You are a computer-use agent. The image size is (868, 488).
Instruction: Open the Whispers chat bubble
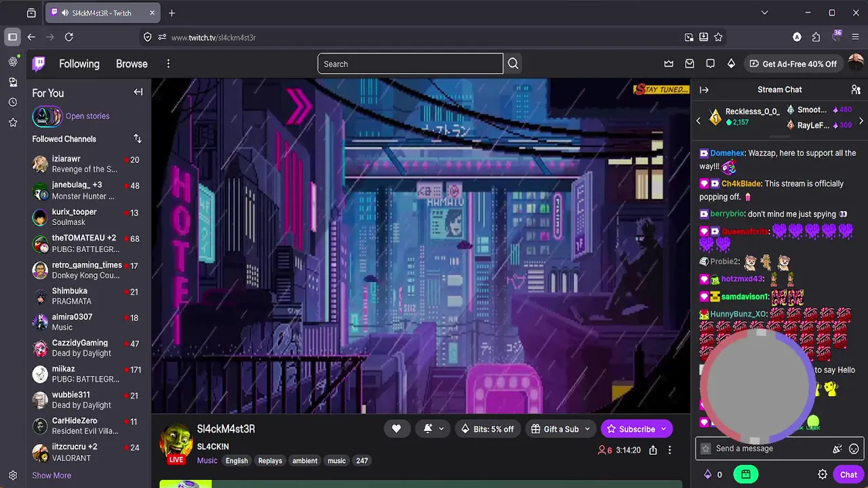point(710,64)
